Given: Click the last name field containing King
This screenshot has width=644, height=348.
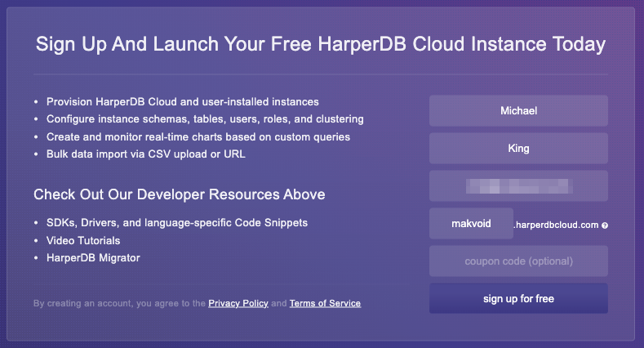Looking at the screenshot, I should [518, 149].
